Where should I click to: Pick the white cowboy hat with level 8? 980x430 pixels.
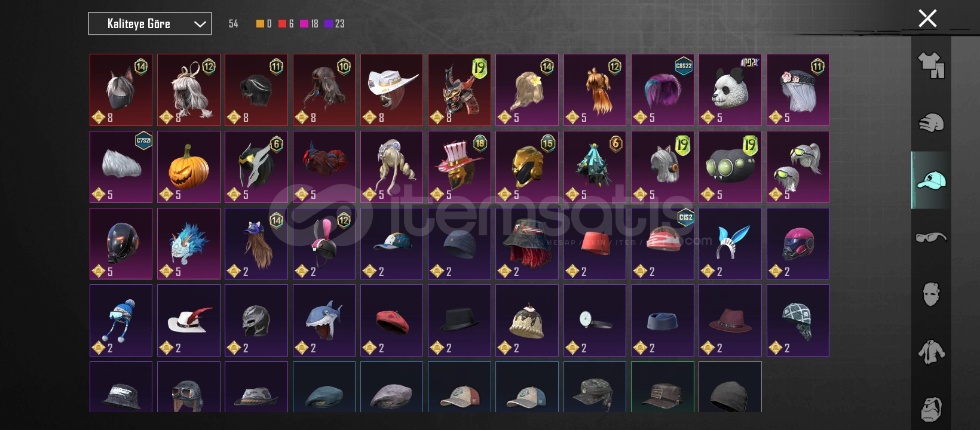391,90
